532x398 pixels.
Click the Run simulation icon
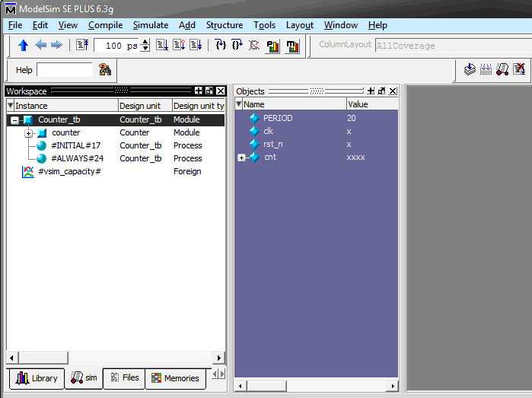click(162, 45)
